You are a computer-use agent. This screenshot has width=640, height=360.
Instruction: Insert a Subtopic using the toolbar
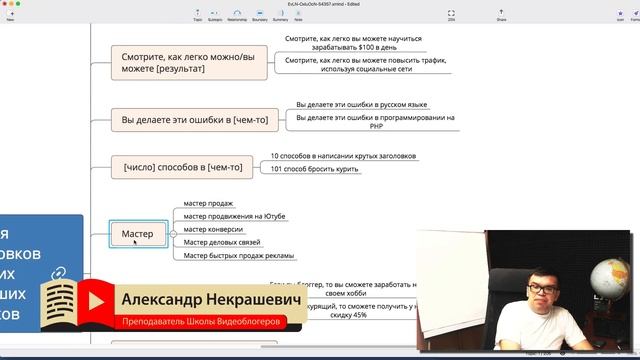coord(215,15)
